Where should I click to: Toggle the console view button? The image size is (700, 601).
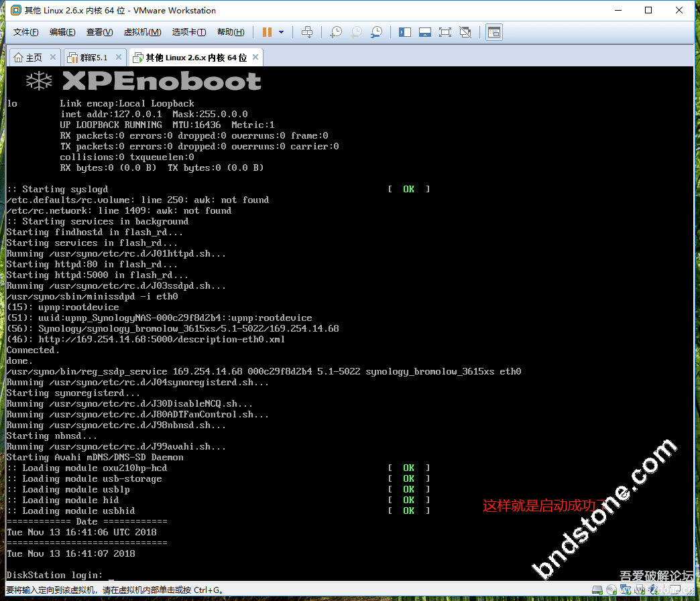[x=494, y=32]
